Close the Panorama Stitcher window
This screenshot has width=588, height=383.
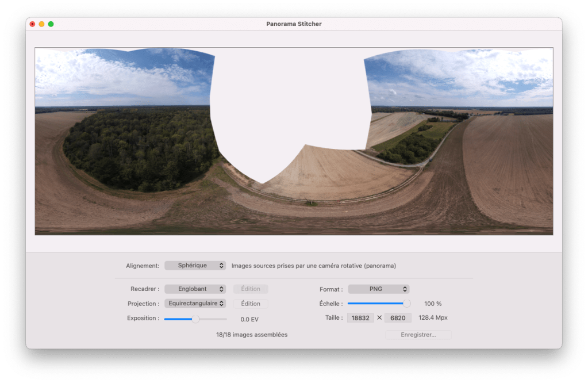(32, 24)
